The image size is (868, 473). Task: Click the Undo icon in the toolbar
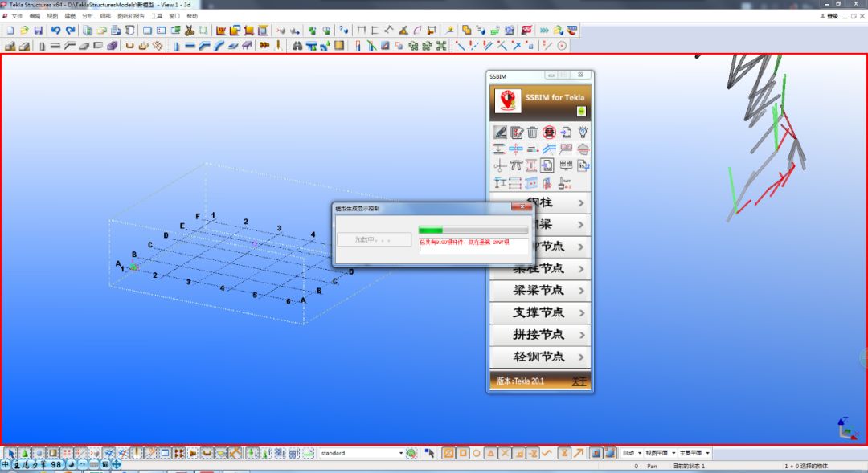click(x=55, y=31)
